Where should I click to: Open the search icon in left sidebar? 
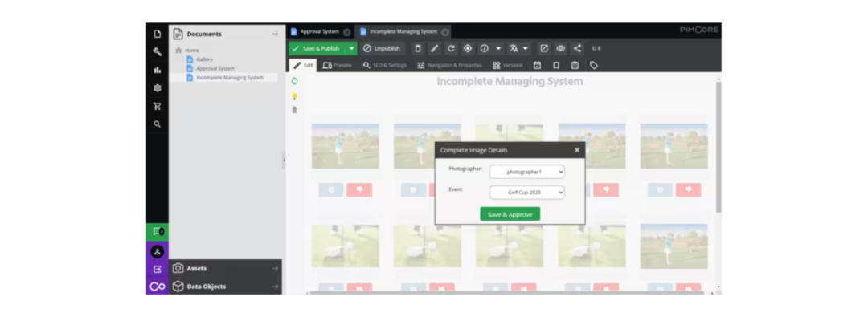(x=158, y=124)
